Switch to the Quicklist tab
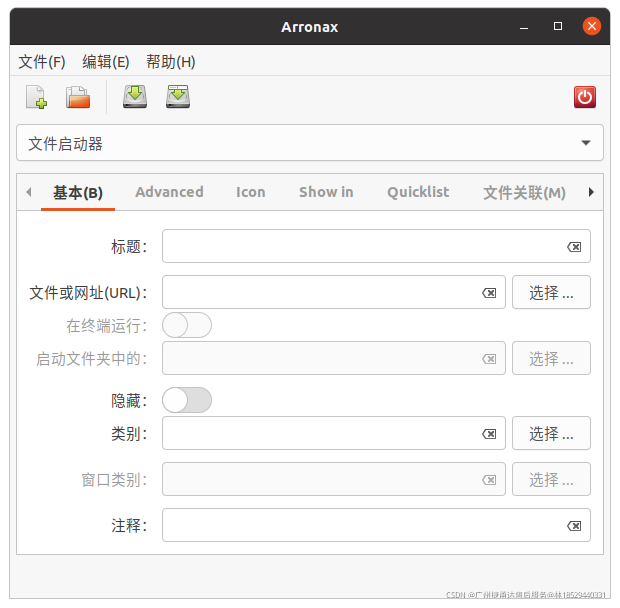620x608 pixels. 418,192
